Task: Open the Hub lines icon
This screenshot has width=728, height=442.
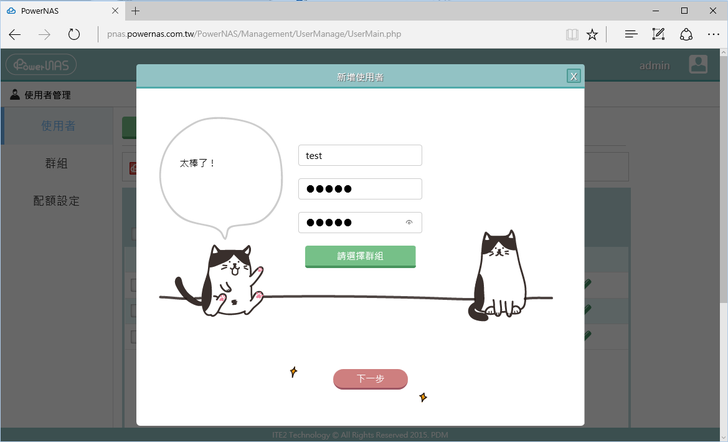Action: 630,34
